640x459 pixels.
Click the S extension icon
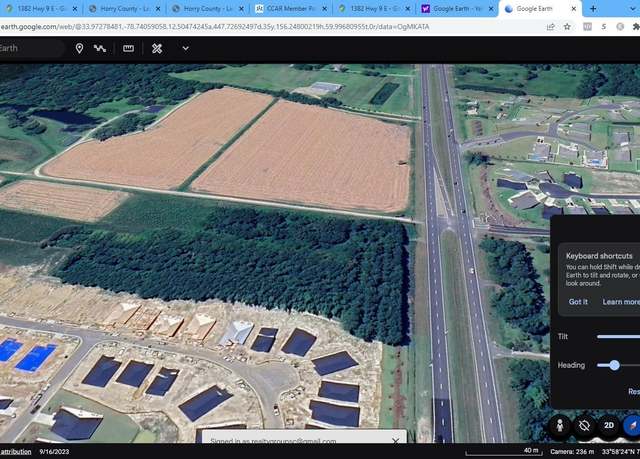(604, 27)
